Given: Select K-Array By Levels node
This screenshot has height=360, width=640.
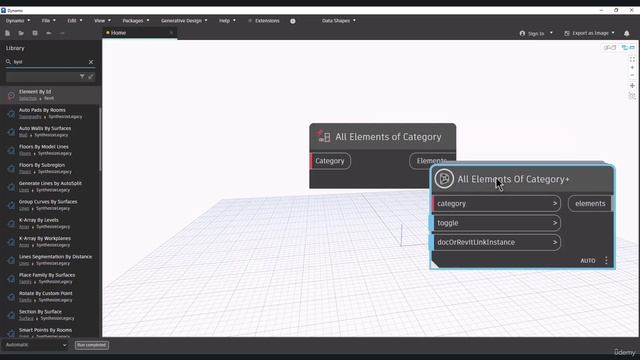Looking at the screenshot, I should pyautogui.click(x=50, y=223).
